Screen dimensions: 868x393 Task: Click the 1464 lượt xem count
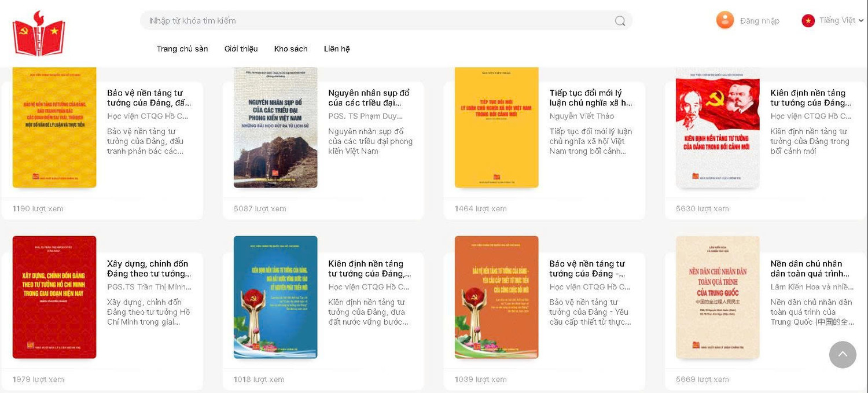pyautogui.click(x=481, y=209)
